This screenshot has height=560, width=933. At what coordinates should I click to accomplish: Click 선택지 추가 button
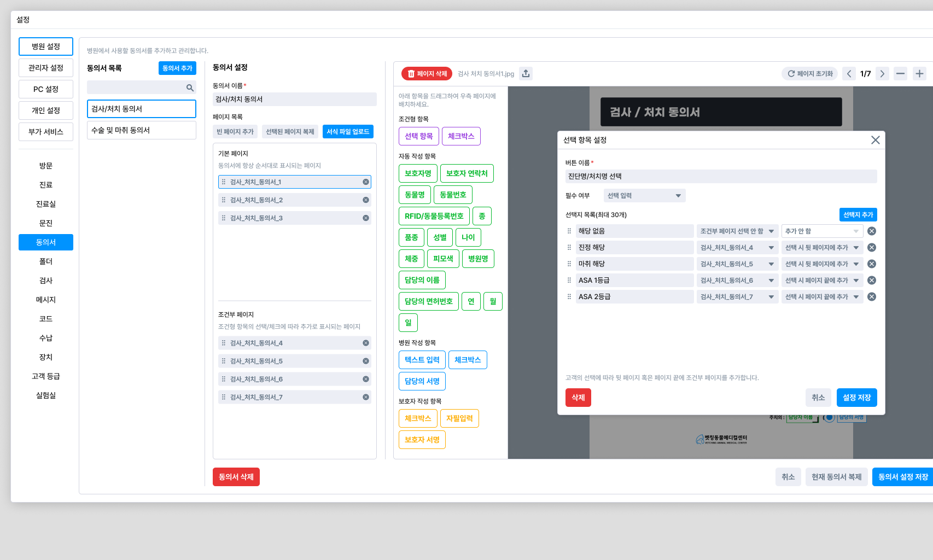pos(858,214)
